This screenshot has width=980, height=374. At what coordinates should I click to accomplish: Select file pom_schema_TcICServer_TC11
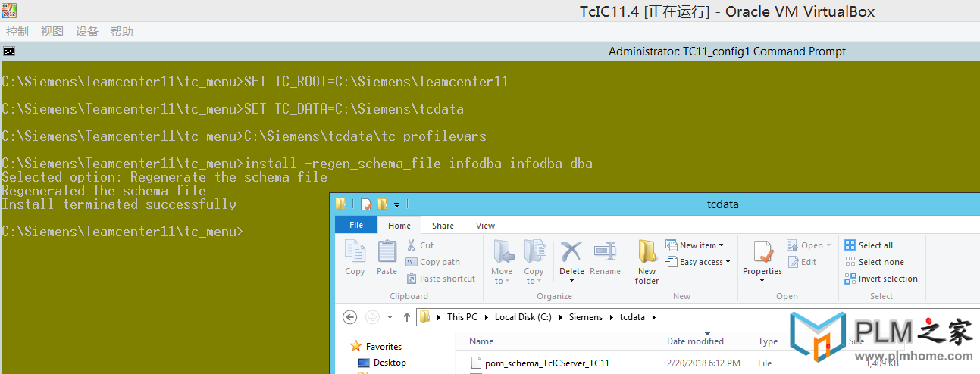coord(547,363)
